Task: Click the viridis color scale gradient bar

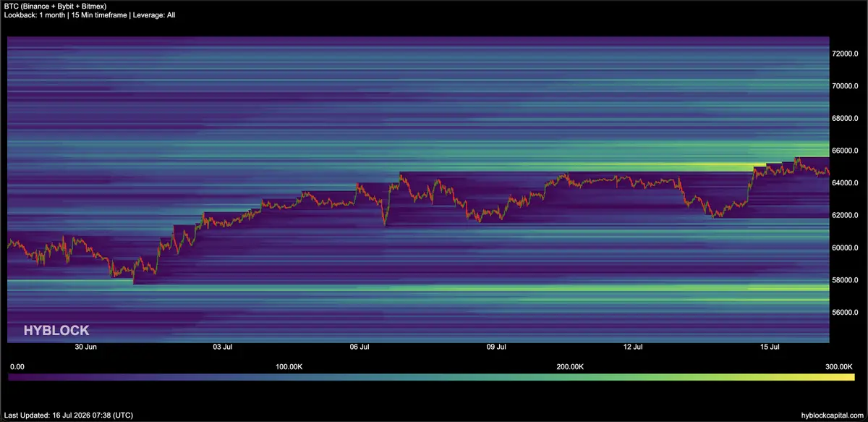Action: [432, 377]
